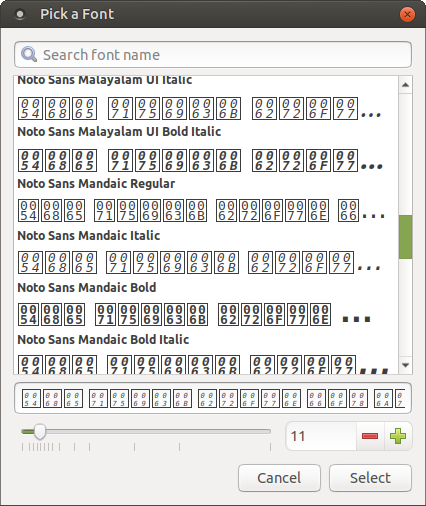
Task: Click the scrollbar down arrow
Action: (405, 365)
